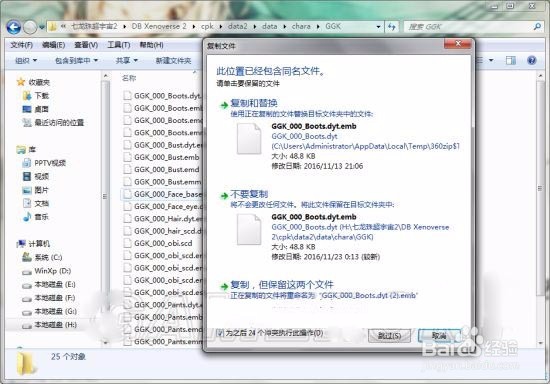Click the Forward navigation arrow
This screenshot has height=384, width=550.
click(30, 27)
